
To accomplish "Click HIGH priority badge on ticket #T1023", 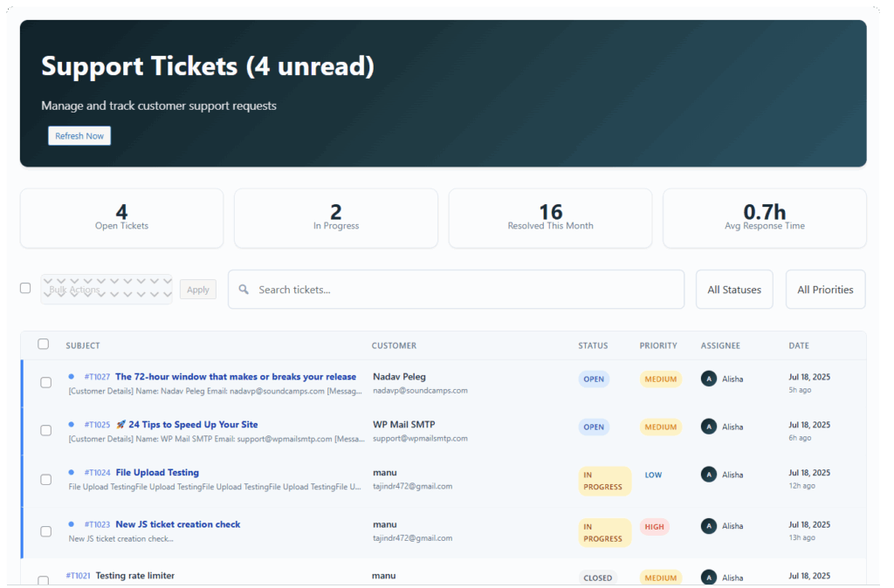I will 654,526.
